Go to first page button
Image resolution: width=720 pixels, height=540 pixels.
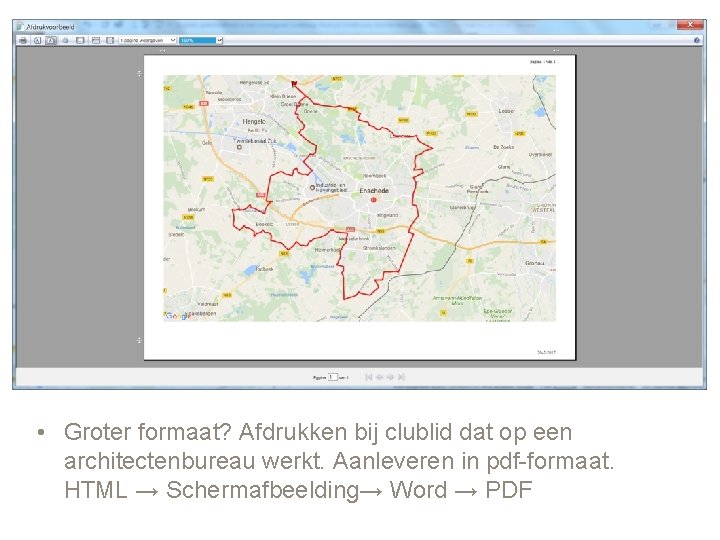[368, 377]
